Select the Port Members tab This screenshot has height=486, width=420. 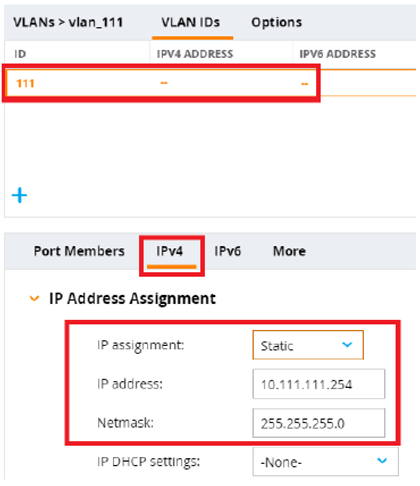pos(79,251)
